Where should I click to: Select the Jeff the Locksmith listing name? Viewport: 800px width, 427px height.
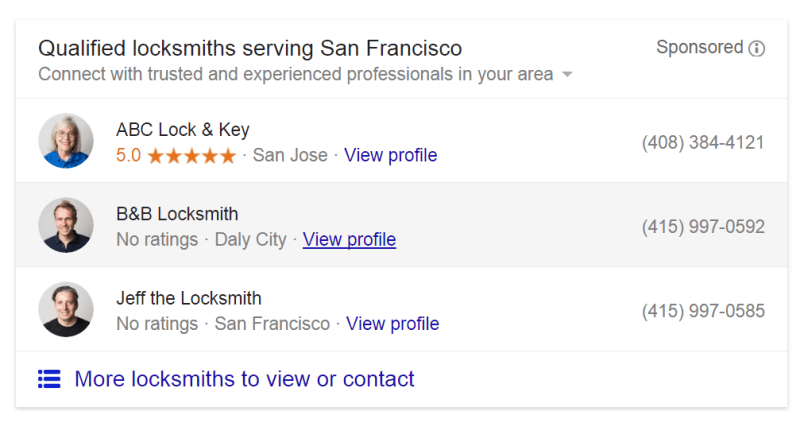tap(188, 298)
